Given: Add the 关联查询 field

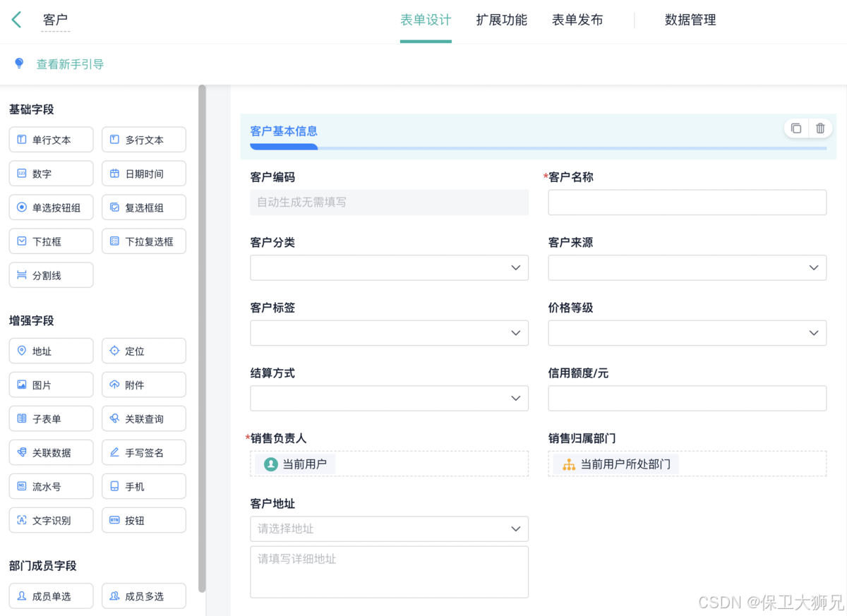Looking at the screenshot, I should click(144, 418).
